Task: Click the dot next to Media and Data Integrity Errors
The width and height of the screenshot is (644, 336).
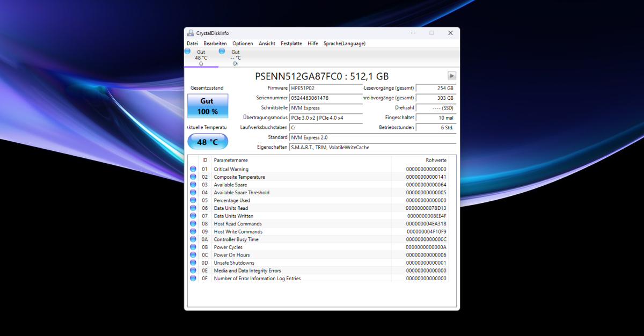Action: point(193,270)
